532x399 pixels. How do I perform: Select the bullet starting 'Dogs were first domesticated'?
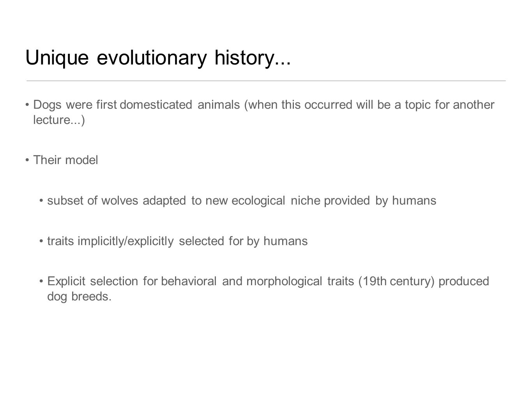coord(264,112)
